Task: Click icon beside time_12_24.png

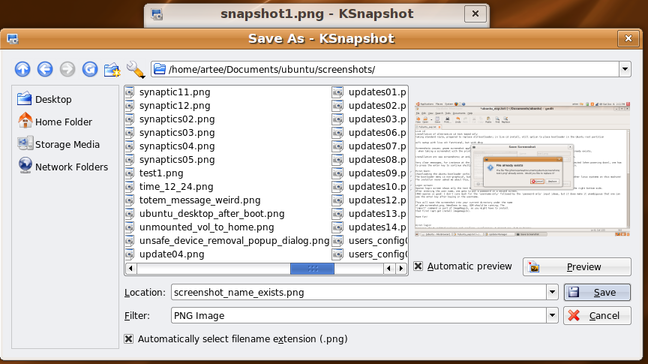Action: coord(130,186)
